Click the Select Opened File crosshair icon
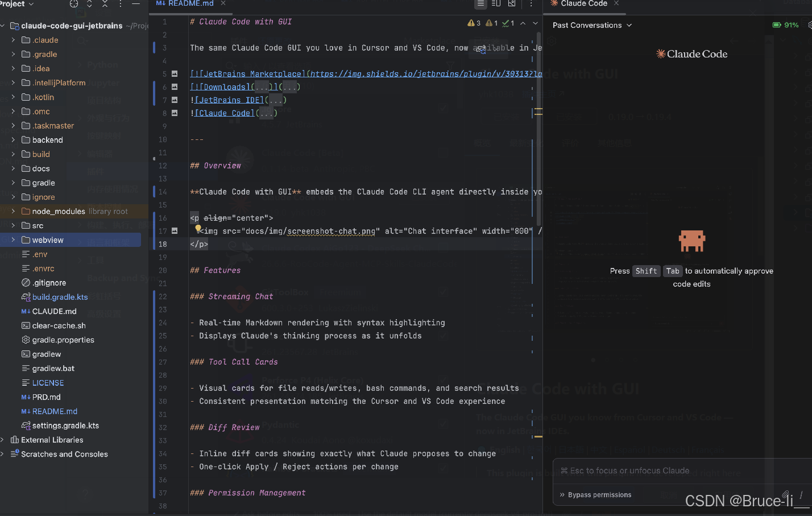The image size is (812, 516). pos(74,4)
